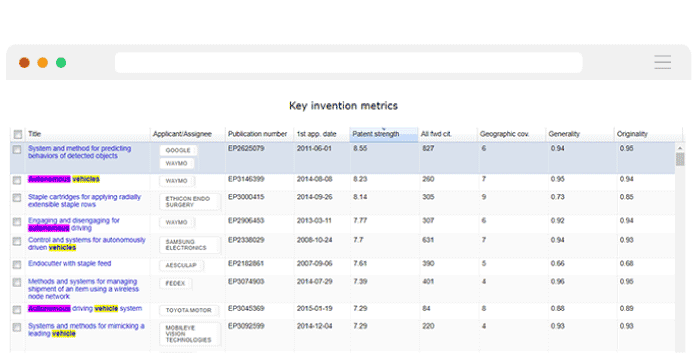This screenshot has width=696, height=363.
Task: Click the ETHICON ENDO SURGERY tag
Action: point(189,201)
